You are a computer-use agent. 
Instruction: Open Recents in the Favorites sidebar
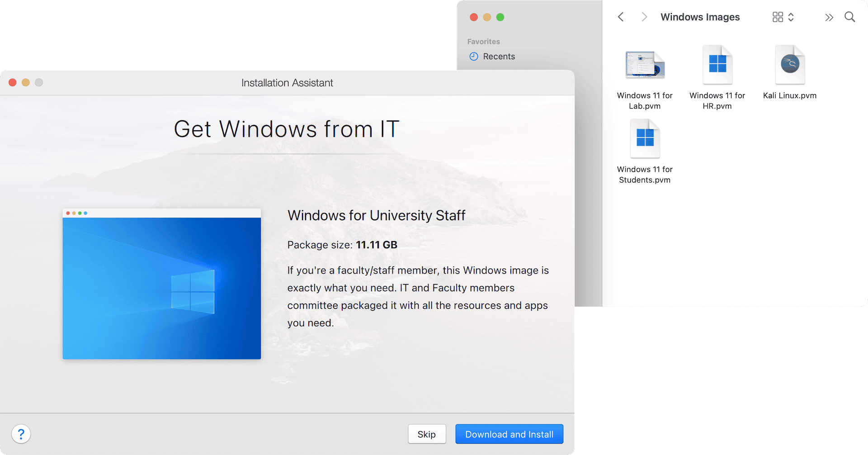pos(499,56)
